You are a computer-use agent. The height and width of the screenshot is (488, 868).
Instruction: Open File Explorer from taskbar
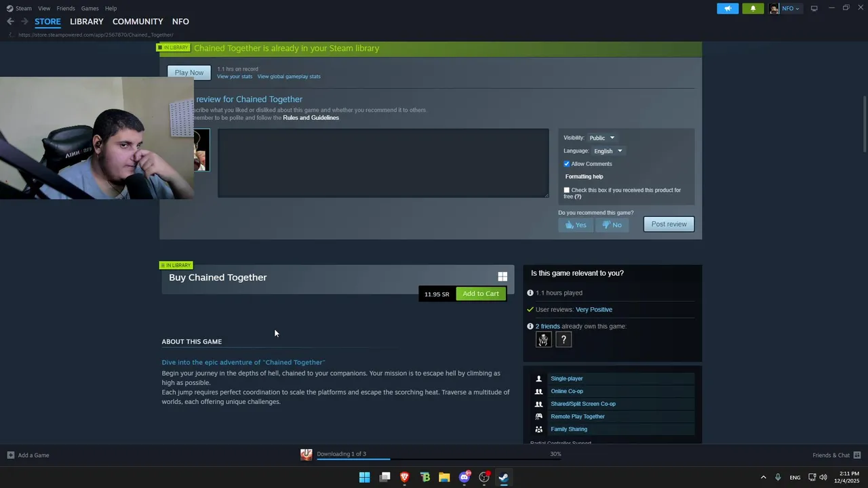coord(444,477)
